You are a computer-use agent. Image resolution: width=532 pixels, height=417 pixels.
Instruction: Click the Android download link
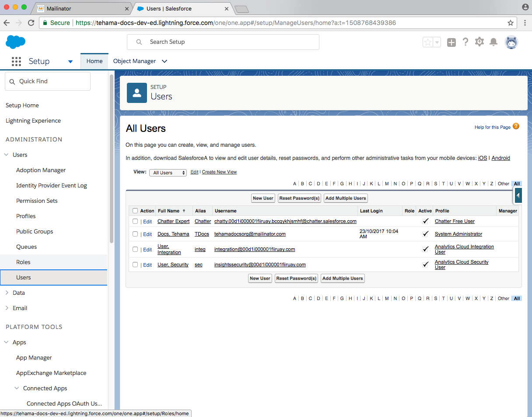500,158
